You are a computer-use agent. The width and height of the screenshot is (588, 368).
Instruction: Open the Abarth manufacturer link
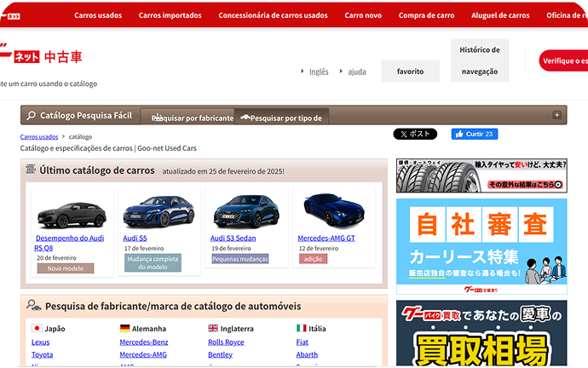coord(307,354)
